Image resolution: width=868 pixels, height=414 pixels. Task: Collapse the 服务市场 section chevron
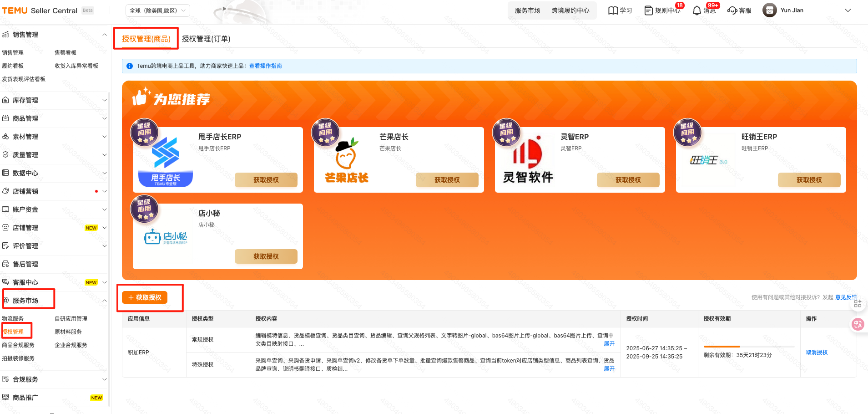pos(105,301)
